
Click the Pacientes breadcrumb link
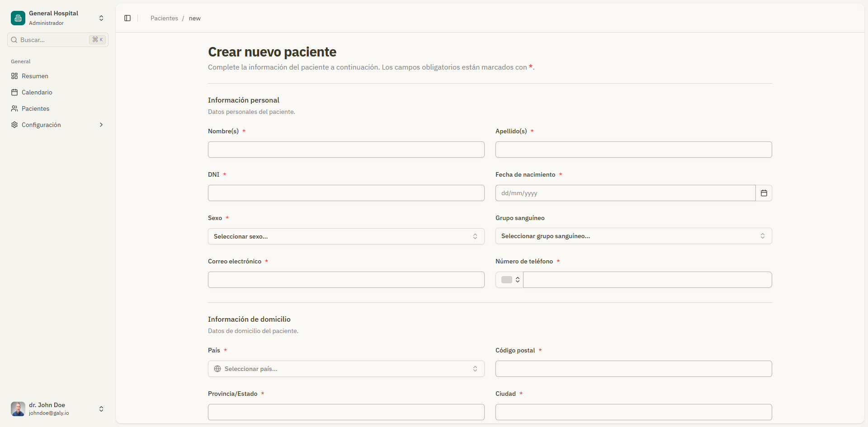pyautogui.click(x=164, y=18)
